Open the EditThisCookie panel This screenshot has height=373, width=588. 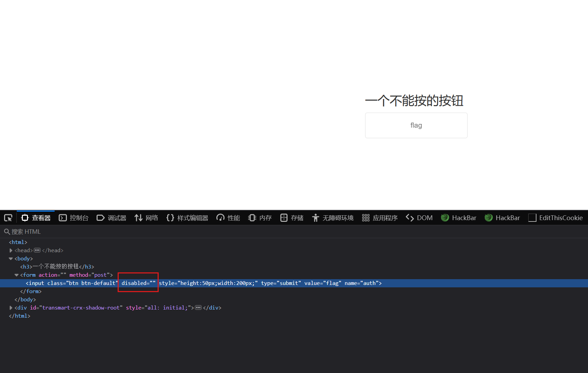point(555,218)
